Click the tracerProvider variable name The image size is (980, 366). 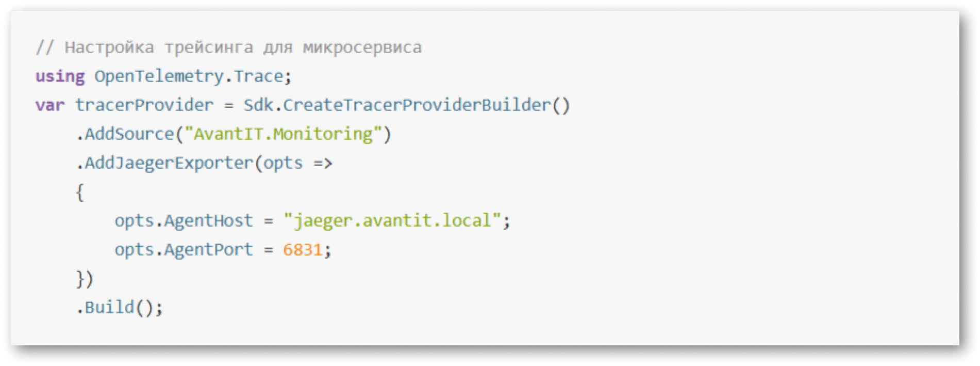[144, 105]
